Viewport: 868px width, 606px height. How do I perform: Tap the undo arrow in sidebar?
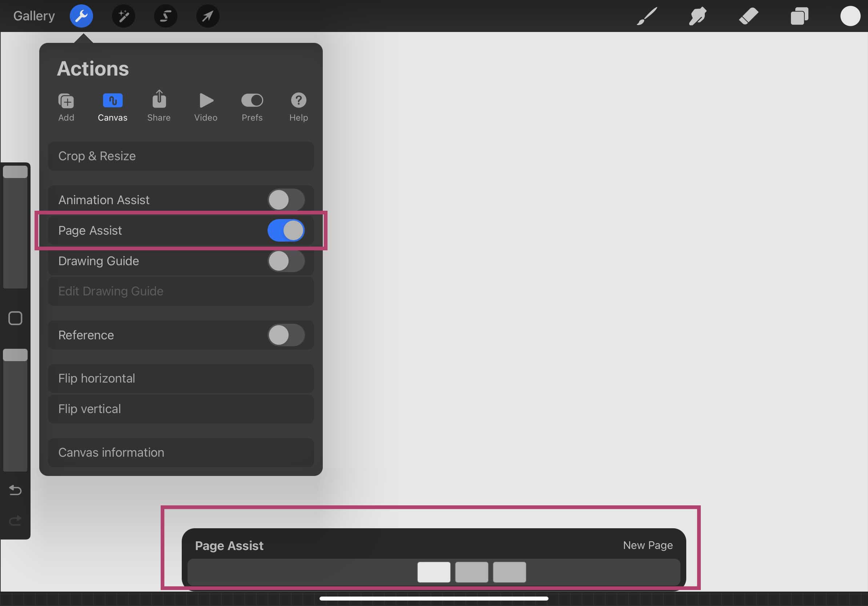coord(15,490)
